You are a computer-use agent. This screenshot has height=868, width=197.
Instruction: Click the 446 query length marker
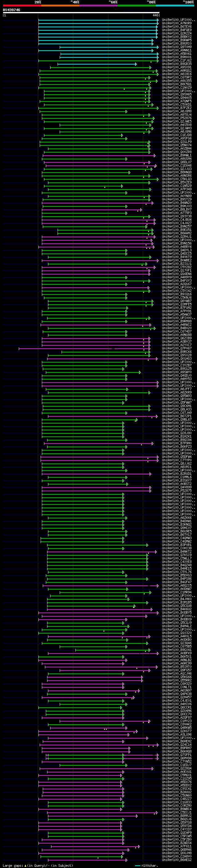(x=155, y=15)
